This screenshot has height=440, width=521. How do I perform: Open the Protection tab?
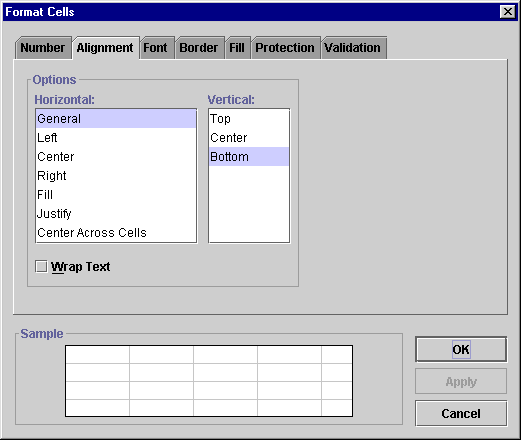[x=286, y=48]
